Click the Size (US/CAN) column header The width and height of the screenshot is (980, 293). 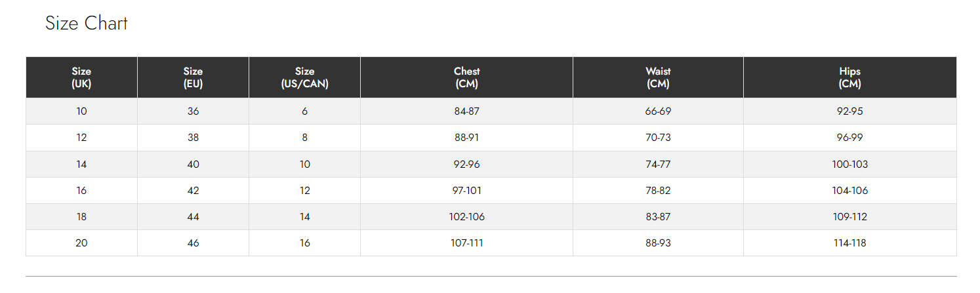(305, 77)
